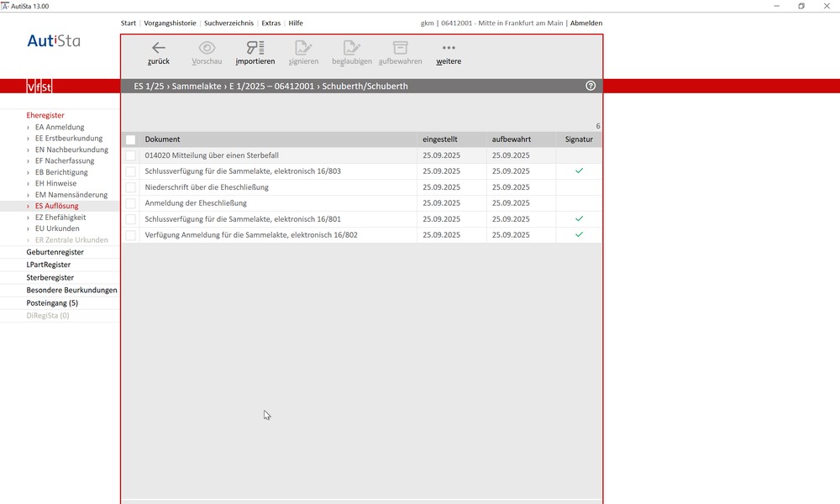This screenshot has height=504, width=840.
Task: Tick checkbox for 014020 Mitteilung über einen Sterbefall
Action: click(x=130, y=155)
